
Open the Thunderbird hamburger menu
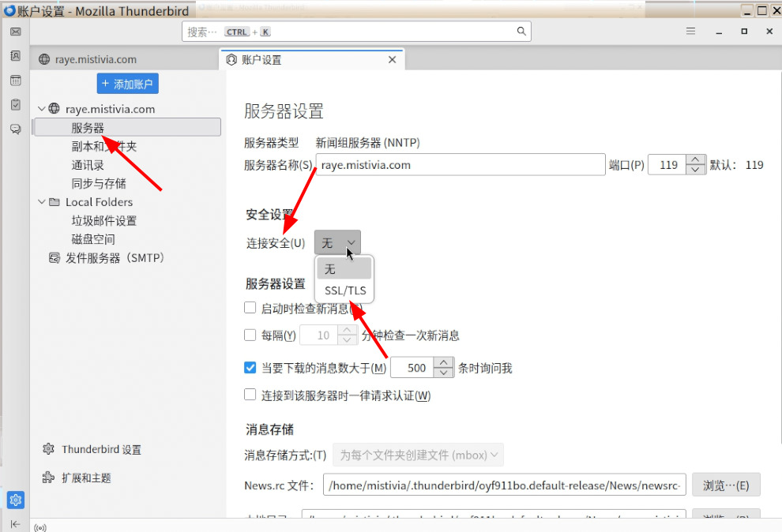[x=690, y=32]
